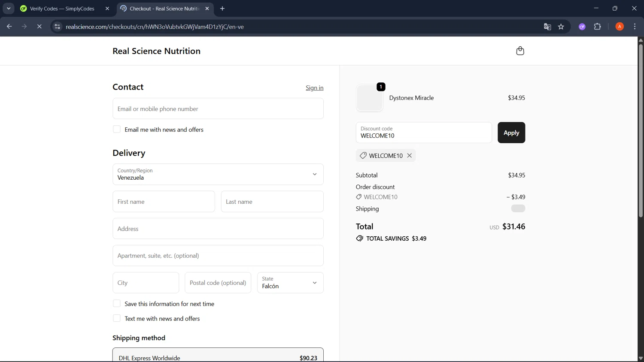The height and width of the screenshot is (362, 644).
Task: Click the Shipping method heading
Action: (x=139, y=338)
